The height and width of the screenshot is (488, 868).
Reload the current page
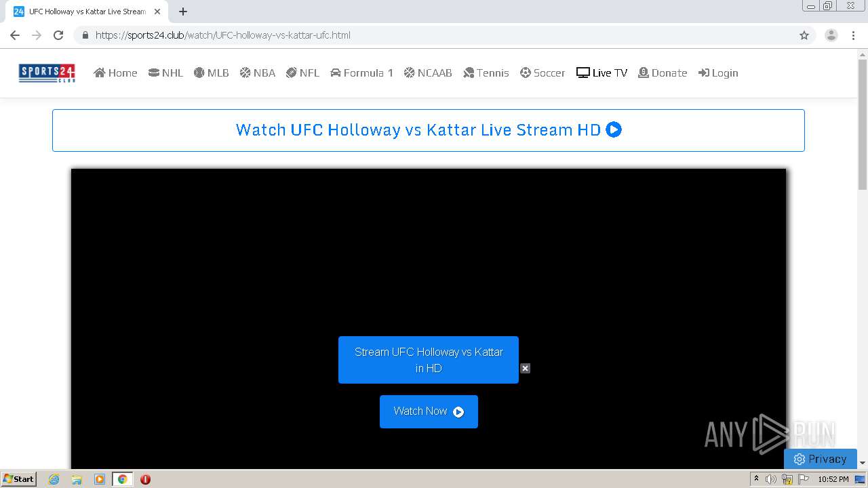point(58,35)
